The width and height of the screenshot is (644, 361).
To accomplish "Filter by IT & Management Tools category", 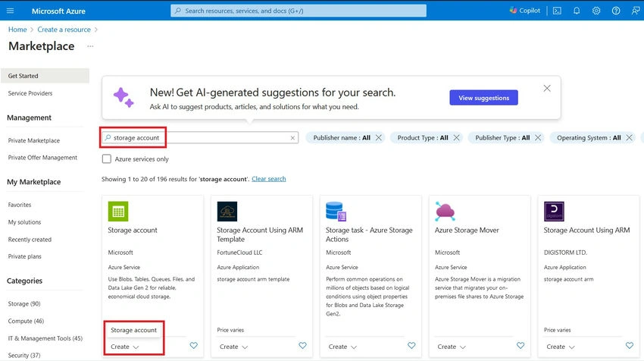I will click(45, 338).
